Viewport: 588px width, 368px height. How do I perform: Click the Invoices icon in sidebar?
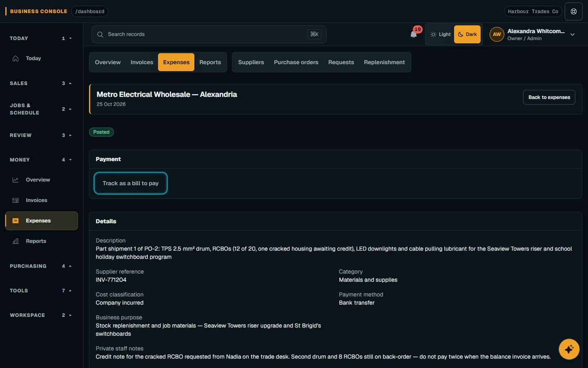[x=16, y=200]
